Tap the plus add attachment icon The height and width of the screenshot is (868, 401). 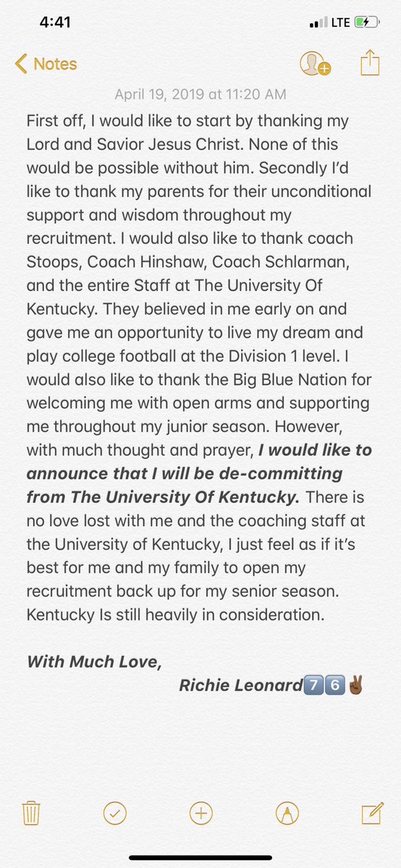point(201,813)
